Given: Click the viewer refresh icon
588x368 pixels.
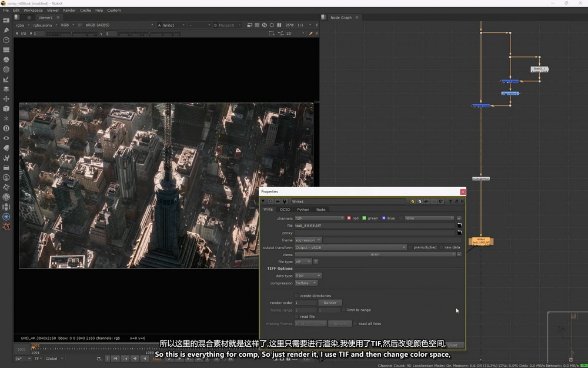Looking at the screenshot, I should [265, 25].
